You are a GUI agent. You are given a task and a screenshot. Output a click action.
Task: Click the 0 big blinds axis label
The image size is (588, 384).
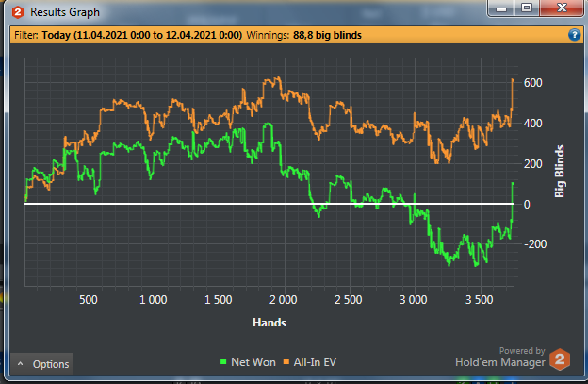(527, 205)
